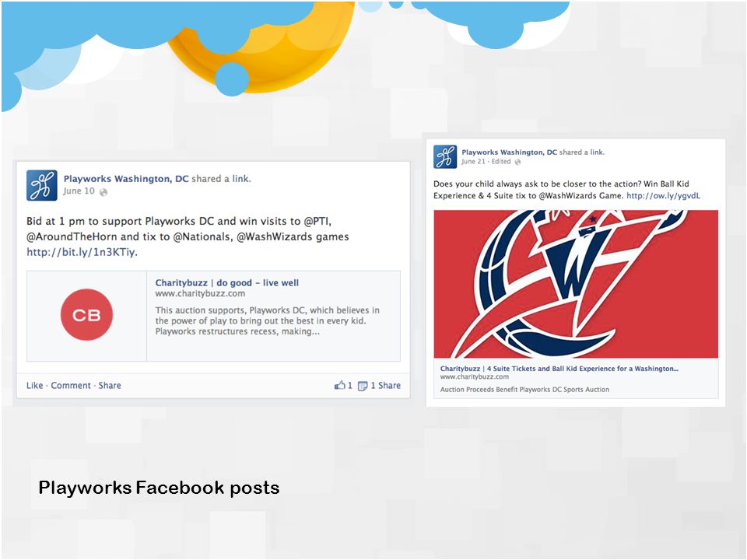The image size is (747, 560).
Task: Click the share count icon beside 1 Share
Action: (x=363, y=386)
